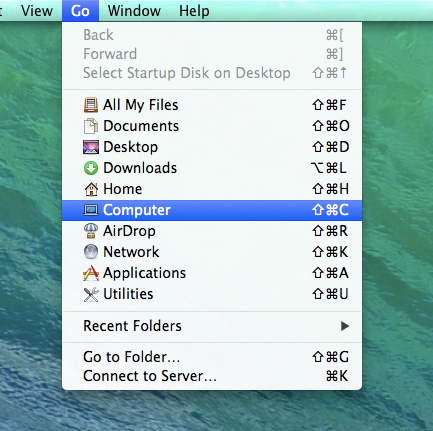433x431 pixels.
Task: Select Home in the Go menu
Action: point(212,189)
